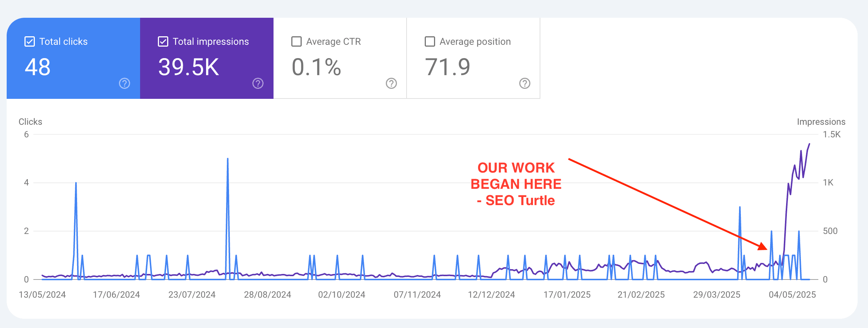Enable the Average position metric
This screenshot has height=328, width=868.
(430, 41)
